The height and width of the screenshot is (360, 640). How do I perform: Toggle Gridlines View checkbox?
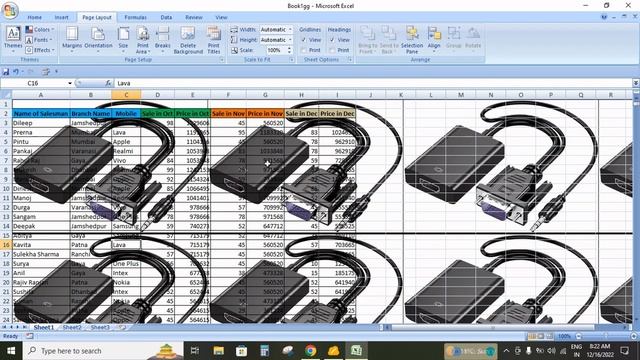(x=303, y=40)
